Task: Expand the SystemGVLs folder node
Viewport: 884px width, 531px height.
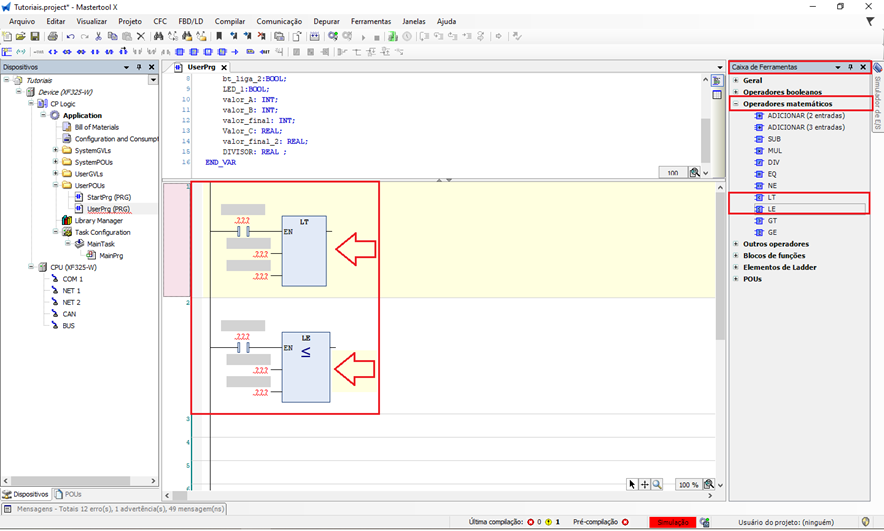Action: 56,150
